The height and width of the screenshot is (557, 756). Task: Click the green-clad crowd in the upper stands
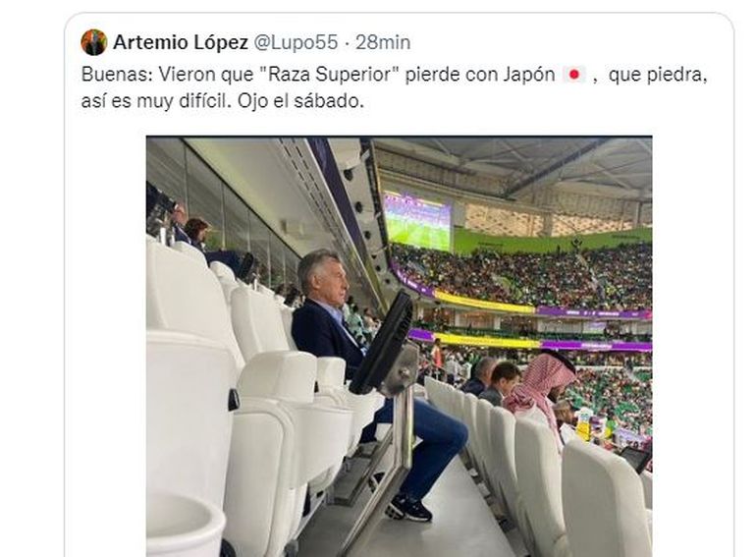coord(520,277)
